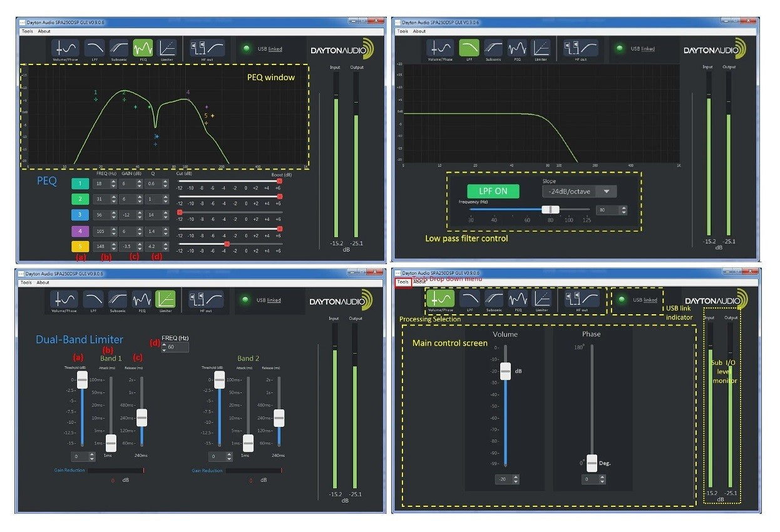Viewport: 780px width, 532px height.
Task: Click GAIN stepper arrows for PEQ band 3
Action: (x=140, y=215)
